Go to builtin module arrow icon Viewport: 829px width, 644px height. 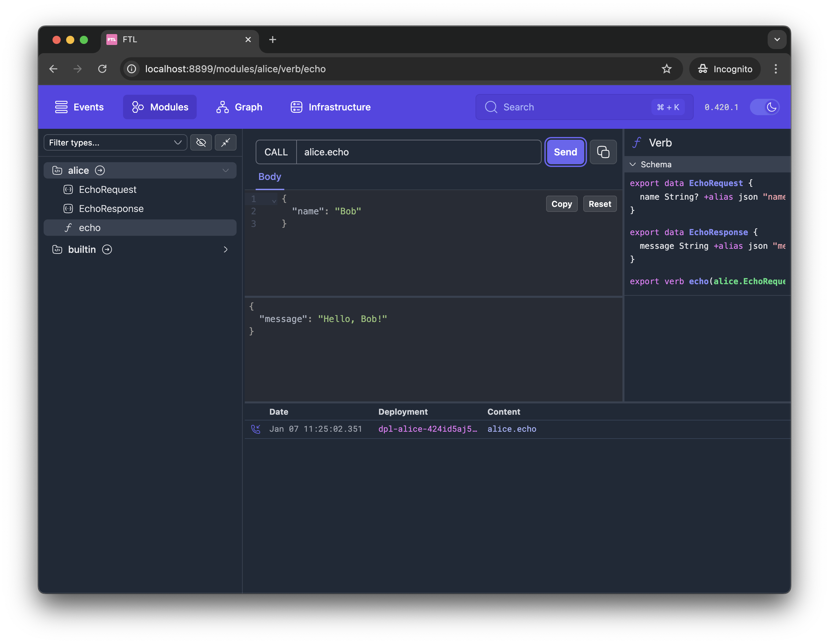pos(107,249)
